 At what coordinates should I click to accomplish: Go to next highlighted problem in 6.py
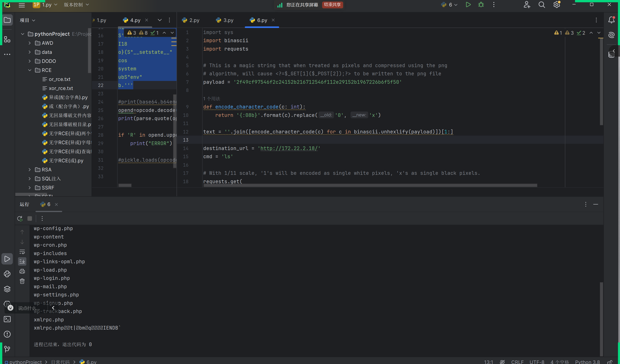[x=599, y=33]
